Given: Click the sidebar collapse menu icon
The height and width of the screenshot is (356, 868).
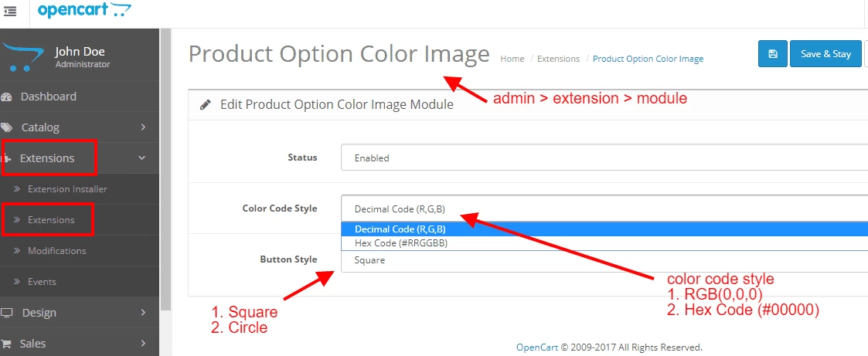Looking at the screenshot, I should tap(10, 12).
